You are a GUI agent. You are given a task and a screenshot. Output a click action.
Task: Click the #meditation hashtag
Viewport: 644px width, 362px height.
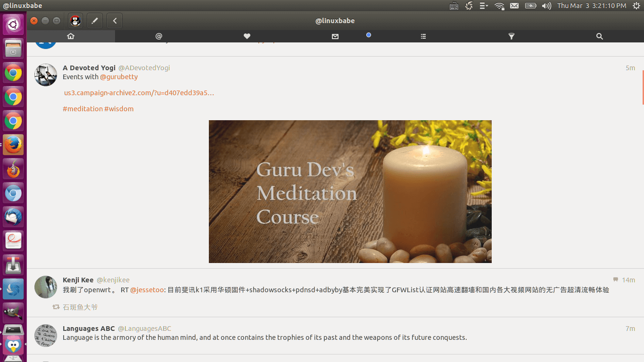[83, 109]
